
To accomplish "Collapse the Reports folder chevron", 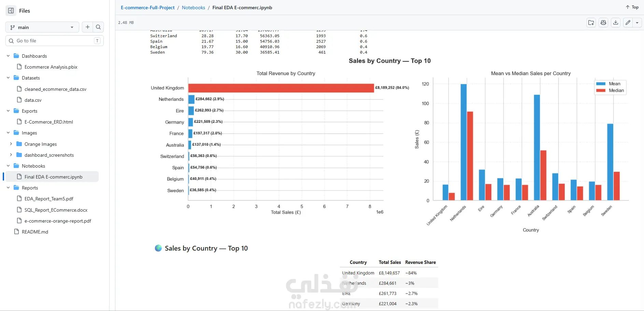I will [8, 187].
